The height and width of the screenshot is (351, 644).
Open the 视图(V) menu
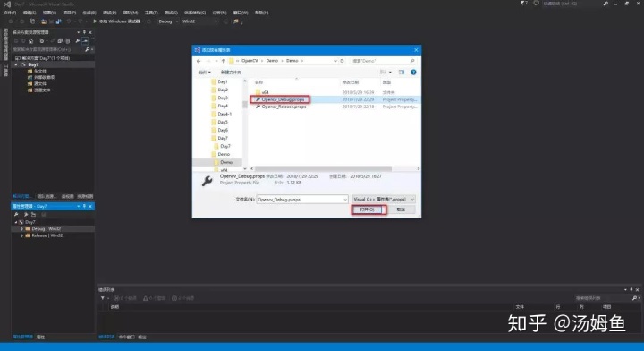coord(49,13)
